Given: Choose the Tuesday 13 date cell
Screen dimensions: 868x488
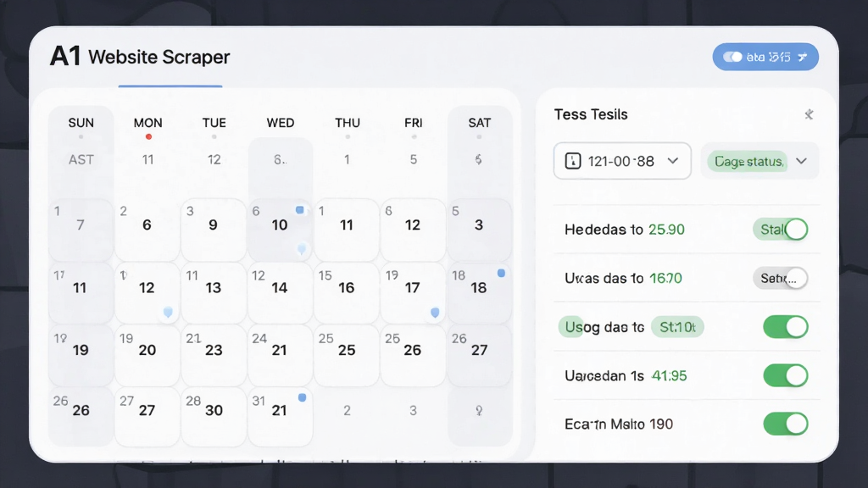Looking at the screenshot, I should tap(213, 292).
